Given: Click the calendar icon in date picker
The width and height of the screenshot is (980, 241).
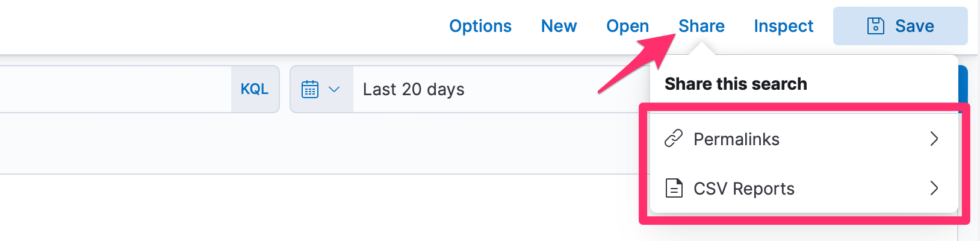Looking at the screenshot, I should 310,89.
